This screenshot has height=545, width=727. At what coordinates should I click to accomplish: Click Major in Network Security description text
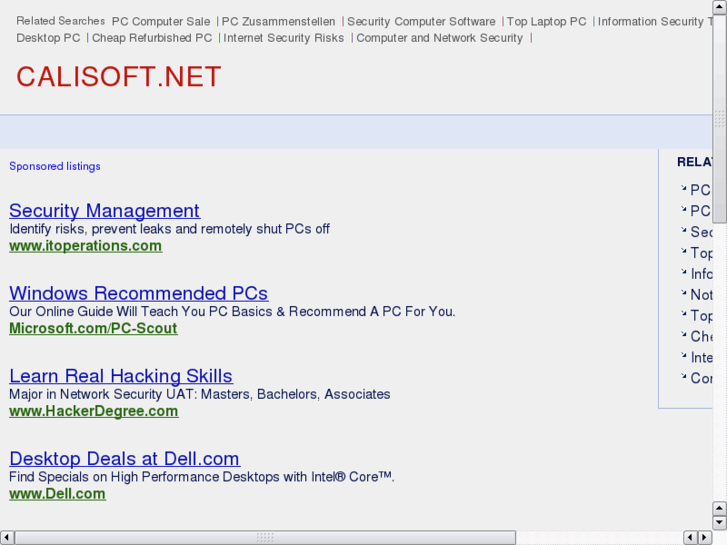coord(200,394)
